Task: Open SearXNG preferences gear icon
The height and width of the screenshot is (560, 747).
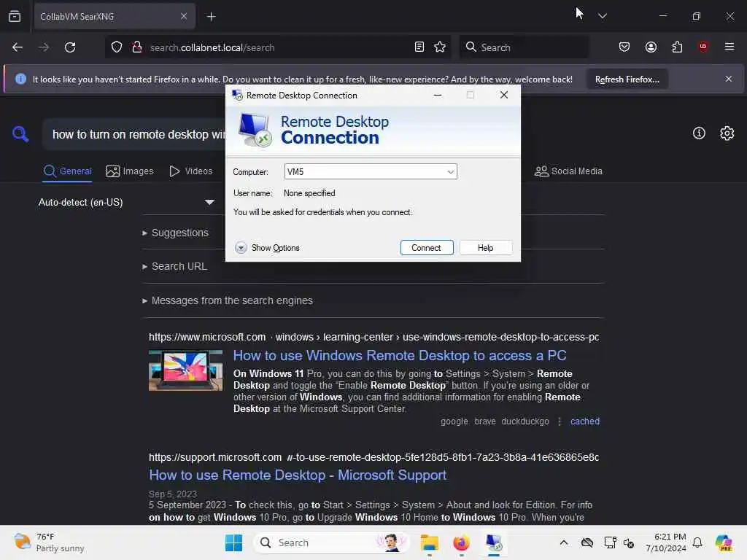Action: pos(727,133)
